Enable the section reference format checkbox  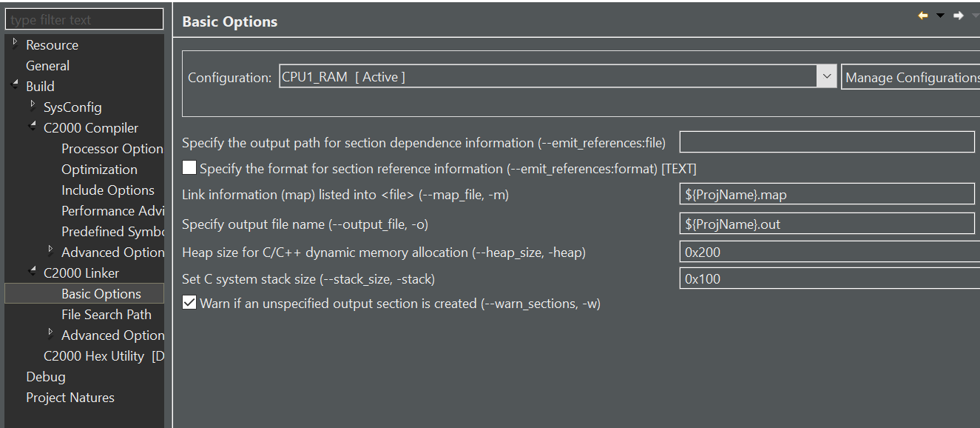point(189,167)
